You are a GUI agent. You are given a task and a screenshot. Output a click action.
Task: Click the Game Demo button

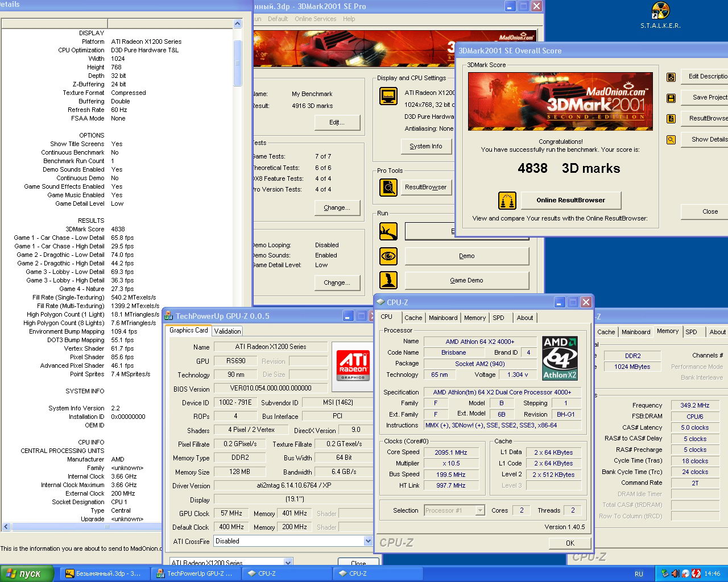[467, 281]
